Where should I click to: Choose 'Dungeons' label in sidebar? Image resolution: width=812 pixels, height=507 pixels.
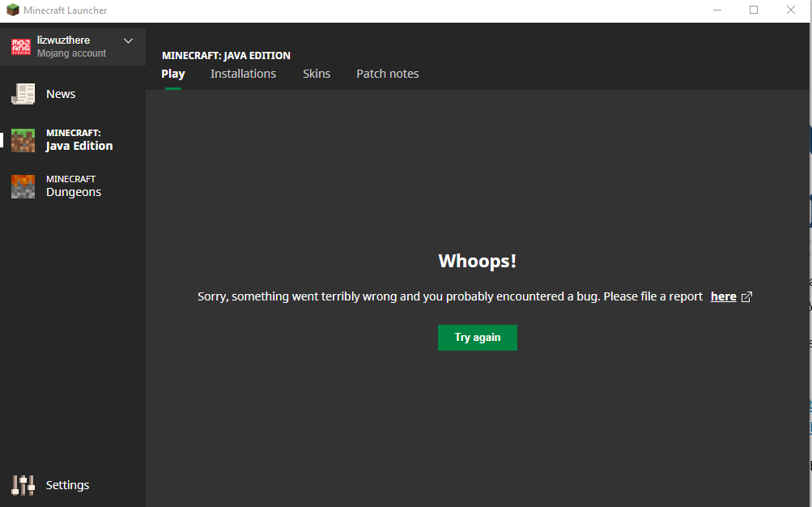74,192
